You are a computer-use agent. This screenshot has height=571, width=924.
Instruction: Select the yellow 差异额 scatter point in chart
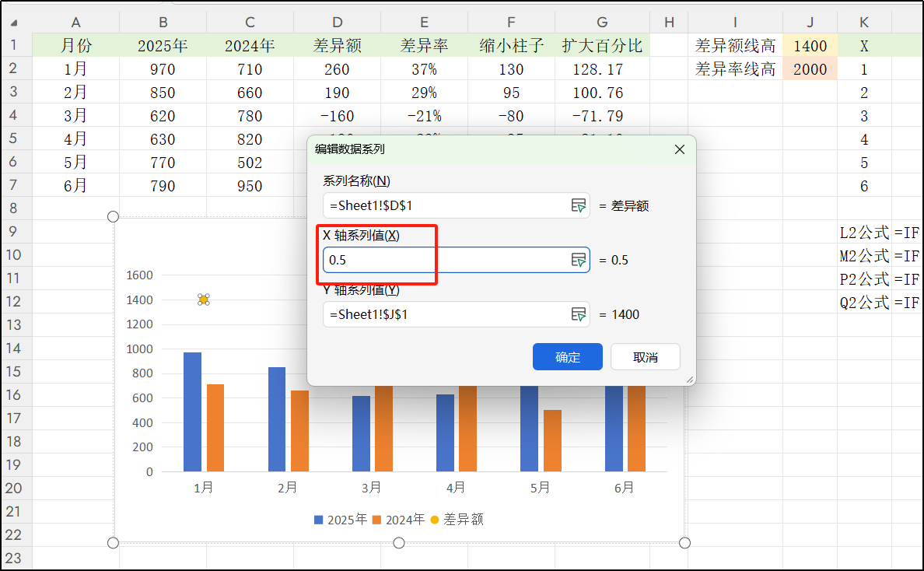tap(203, 300)
